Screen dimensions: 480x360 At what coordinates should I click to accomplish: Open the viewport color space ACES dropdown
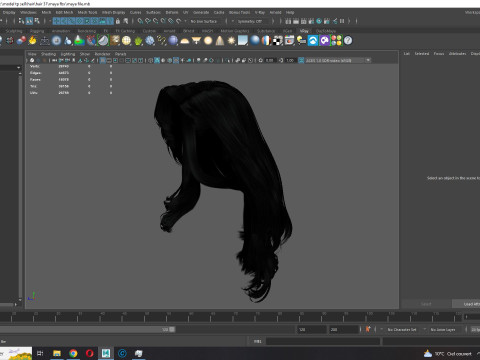pyautogui.click(x=338, y=60)
